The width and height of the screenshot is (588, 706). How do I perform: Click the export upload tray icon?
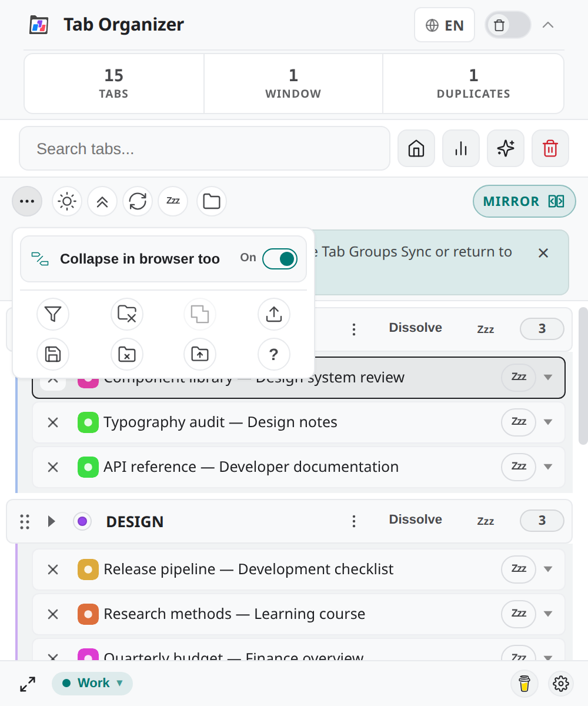point(274,315)
